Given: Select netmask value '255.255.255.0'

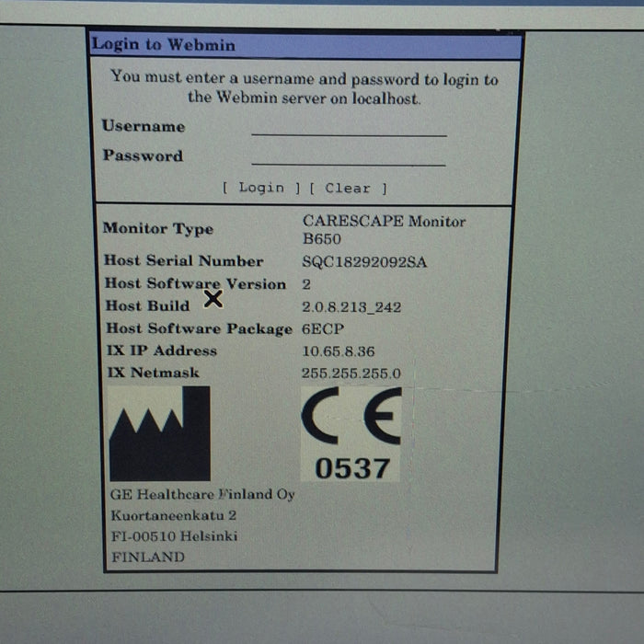Looking at the screenshot, I should [351, 373].
